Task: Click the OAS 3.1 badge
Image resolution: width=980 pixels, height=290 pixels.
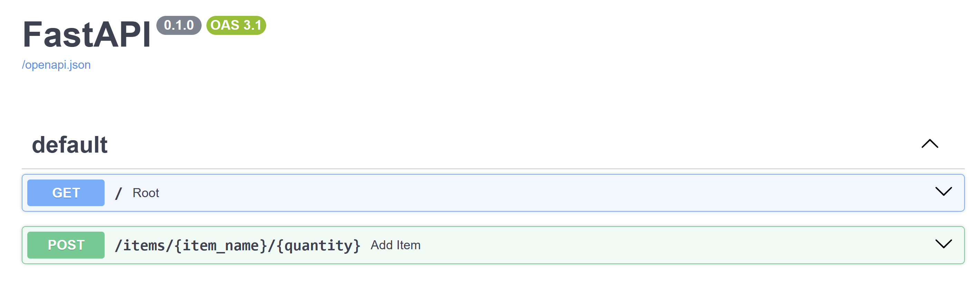Action: coord(235,26)
